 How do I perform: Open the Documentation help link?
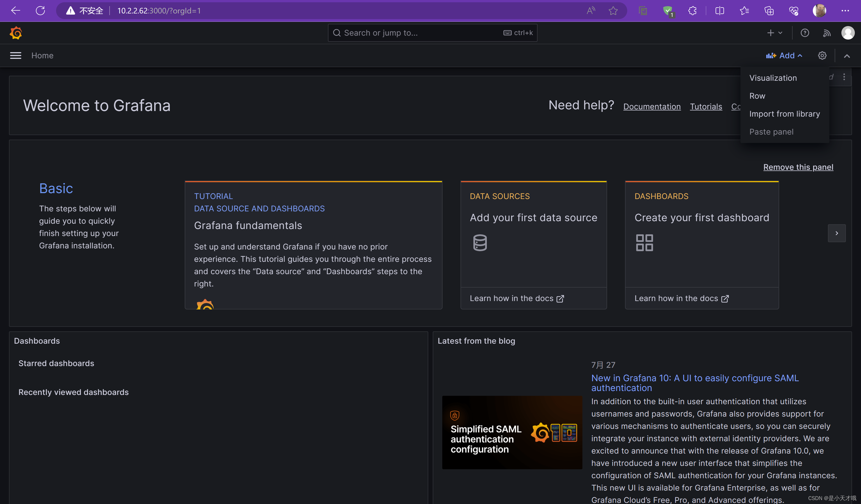tap(652, 107)
